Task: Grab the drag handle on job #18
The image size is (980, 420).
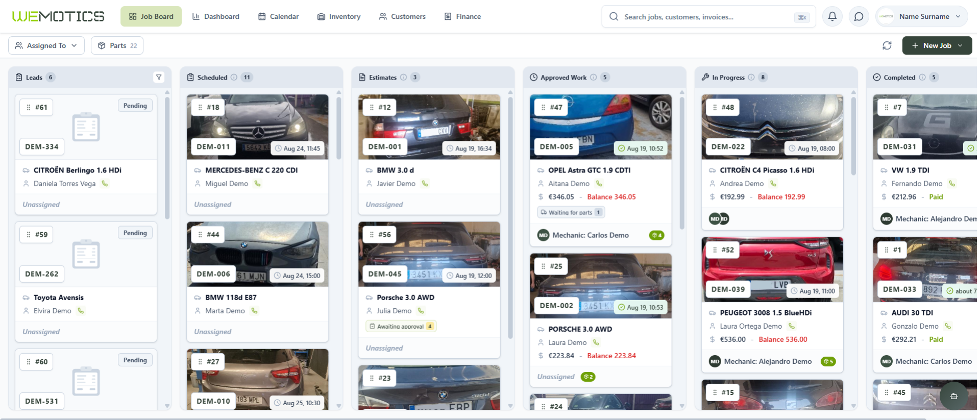Action: point(200,107)
